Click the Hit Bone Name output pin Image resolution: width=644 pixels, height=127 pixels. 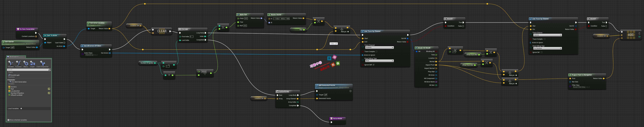pos(436,82)
